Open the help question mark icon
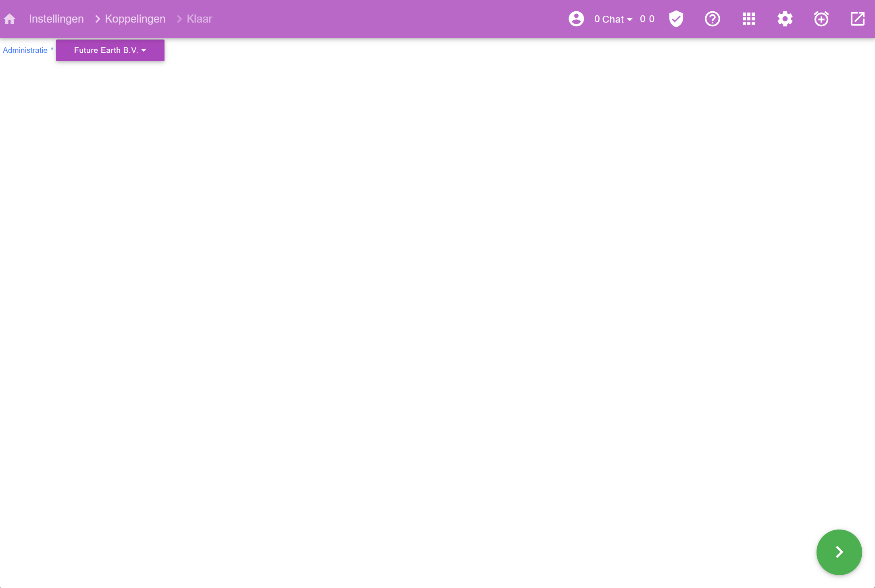The height and width of the screenshot is (588, 875). (712, 19)
